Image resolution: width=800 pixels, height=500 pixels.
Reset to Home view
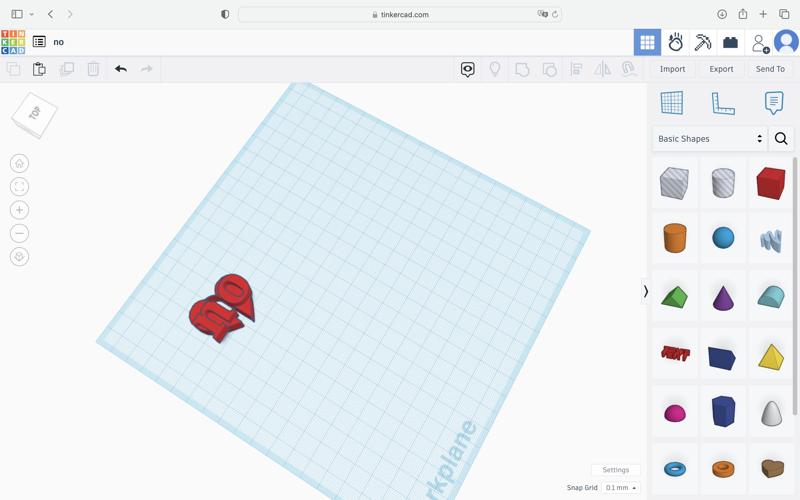(19, 163)
